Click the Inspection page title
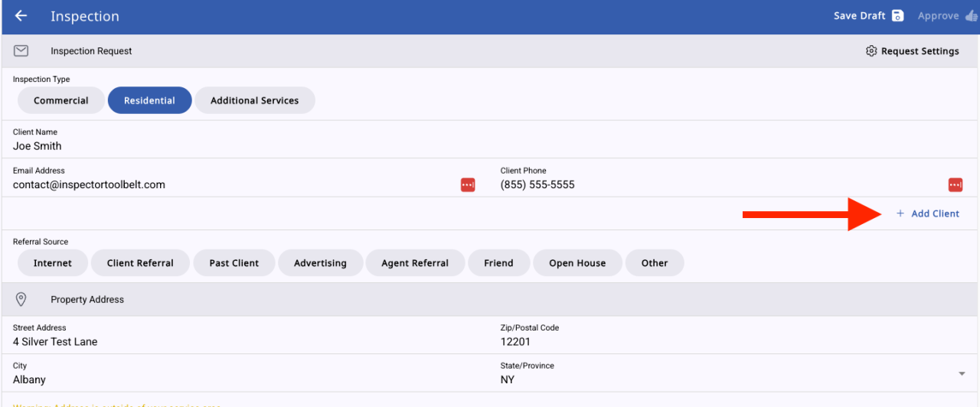The image size is (980, 407). [85, 16]
